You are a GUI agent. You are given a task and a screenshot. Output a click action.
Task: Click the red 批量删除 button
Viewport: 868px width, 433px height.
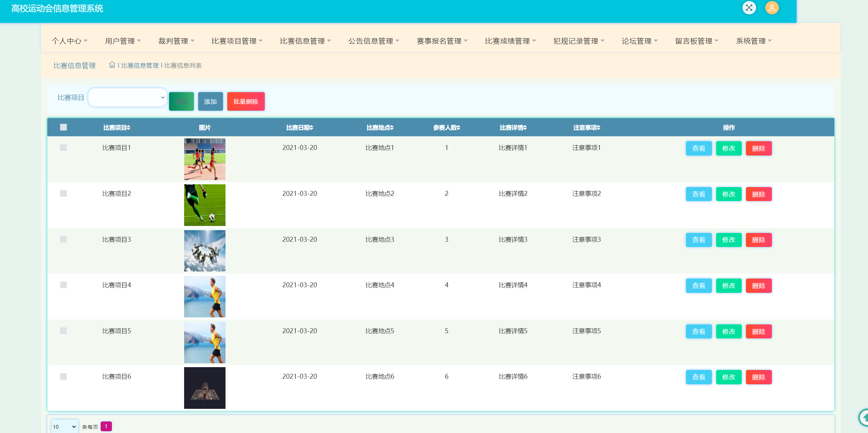245,102
